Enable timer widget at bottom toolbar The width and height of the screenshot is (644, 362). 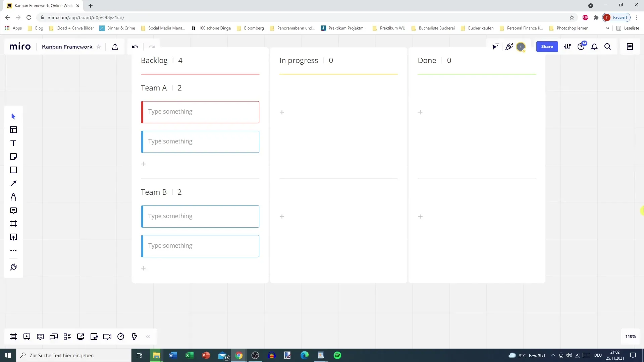pos(121,337)
